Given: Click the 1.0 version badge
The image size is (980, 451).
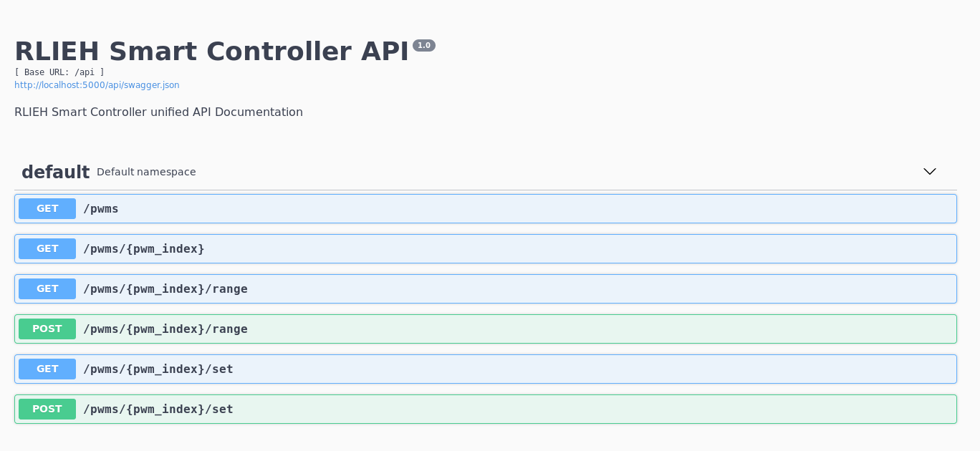Looking at the screenshot, I should 424,46.
